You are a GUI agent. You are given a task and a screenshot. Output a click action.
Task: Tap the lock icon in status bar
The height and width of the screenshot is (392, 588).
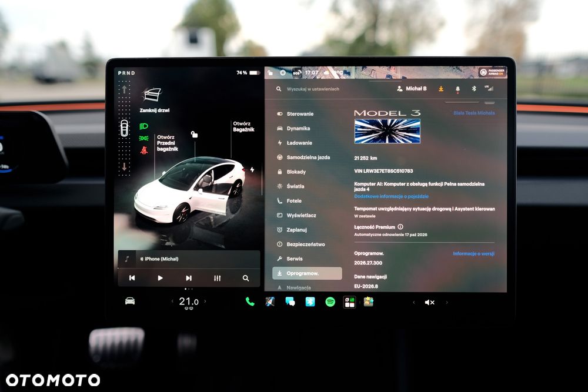coord(270,73)
